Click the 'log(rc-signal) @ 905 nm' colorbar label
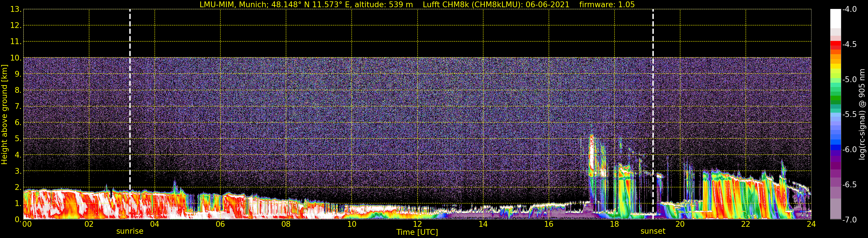 coord(862,114)
